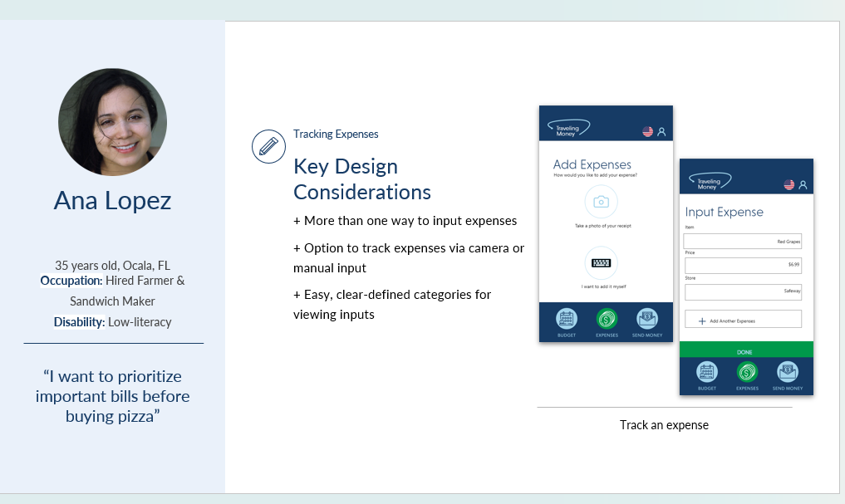Screen dimensions: 845x504
Task: Click the plus icon in Add Another Expenses
Action: [702, 321]
